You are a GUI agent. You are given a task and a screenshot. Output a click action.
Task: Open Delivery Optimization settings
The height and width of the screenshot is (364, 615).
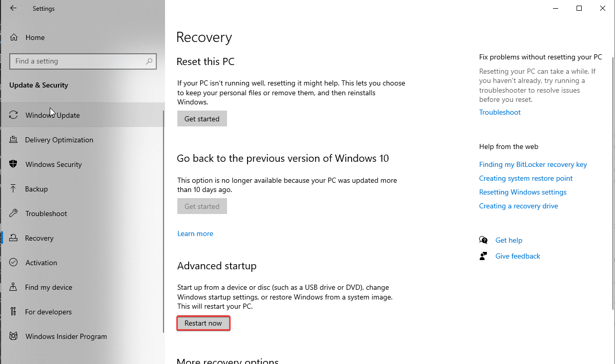click(x=59, y=139)
